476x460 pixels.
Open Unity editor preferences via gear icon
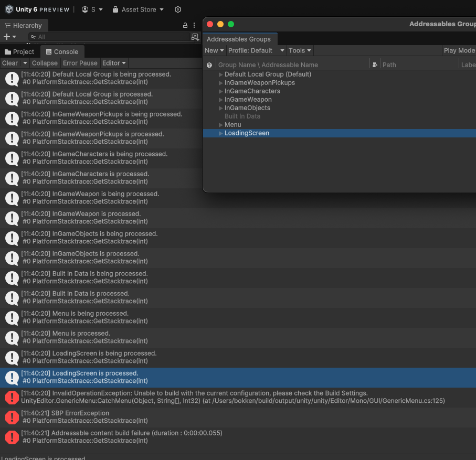pyautogui.click(x=177, y=9)
